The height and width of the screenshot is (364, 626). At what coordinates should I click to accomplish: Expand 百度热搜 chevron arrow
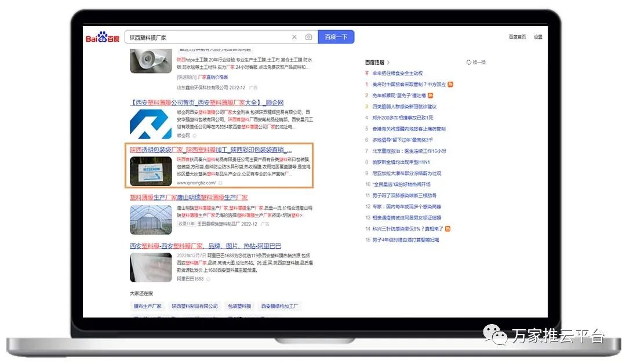click(x=388, y=63)
